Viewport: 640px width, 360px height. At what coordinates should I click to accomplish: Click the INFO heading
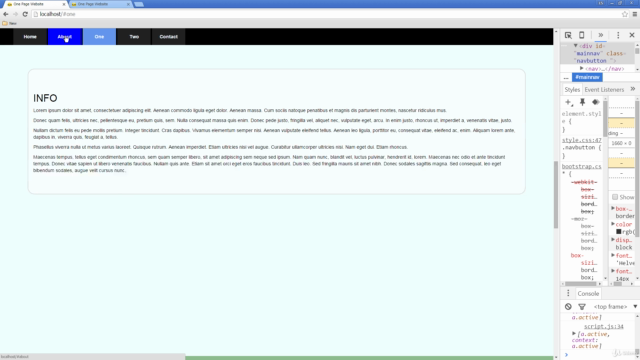(45, 98)
